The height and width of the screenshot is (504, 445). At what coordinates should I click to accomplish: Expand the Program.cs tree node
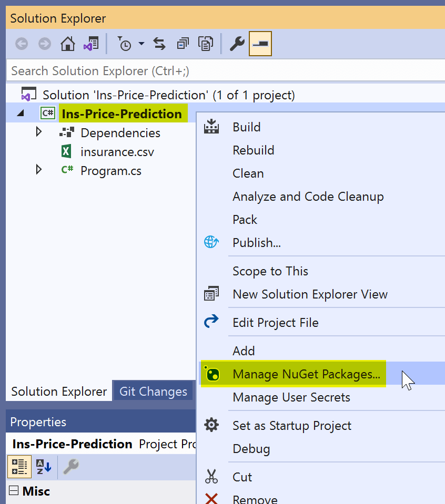pyautogui.click(x=38, y=169)
